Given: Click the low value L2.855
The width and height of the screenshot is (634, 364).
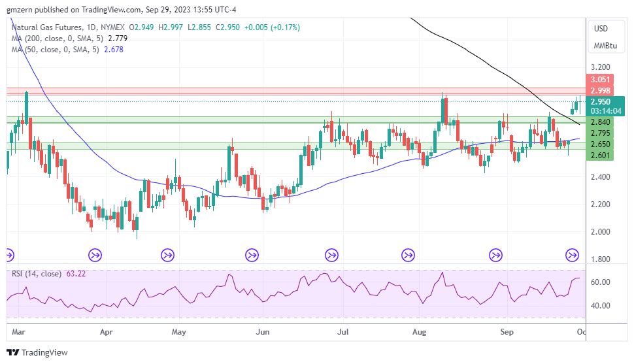Looking at the screenshot, I should tap(199, 27).
